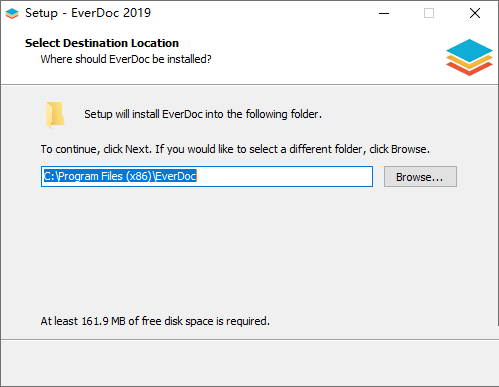The image size is (499, 387).
Task: Click the 'Where should EverDoc be installed?' subtitle
Action: click(x=126, y=59)
